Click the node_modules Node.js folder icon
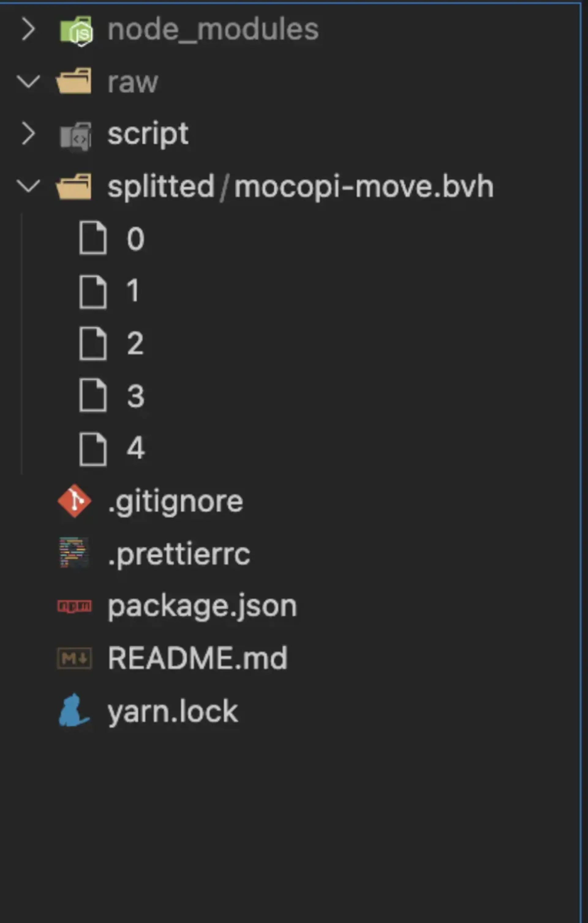The height and width of the screenshot is (923, 588). 76,30
